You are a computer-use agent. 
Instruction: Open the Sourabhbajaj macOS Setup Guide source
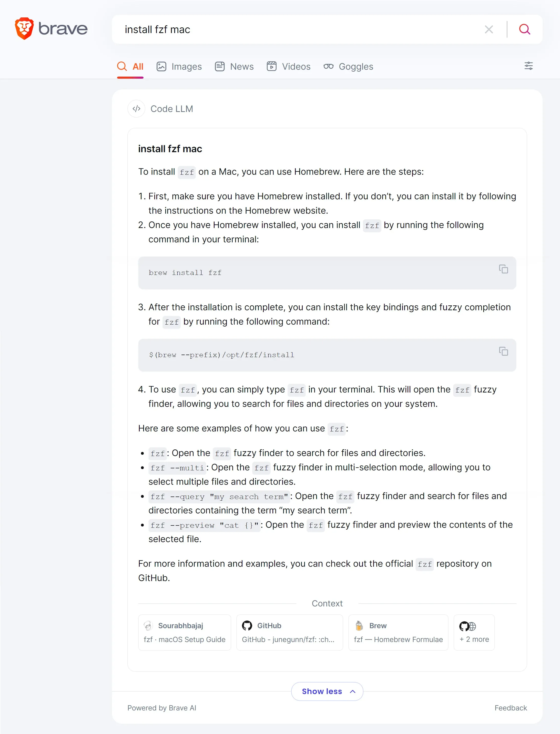[185, 632]
